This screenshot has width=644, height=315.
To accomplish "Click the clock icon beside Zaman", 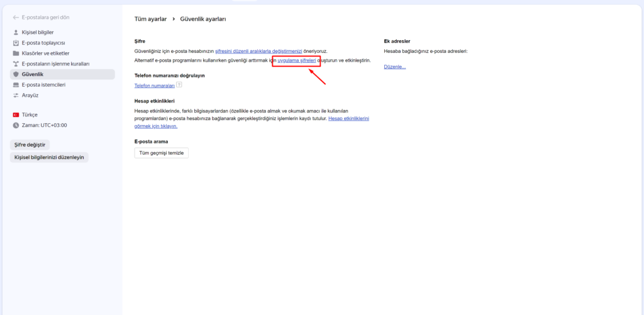I will (x=16, y=125).
